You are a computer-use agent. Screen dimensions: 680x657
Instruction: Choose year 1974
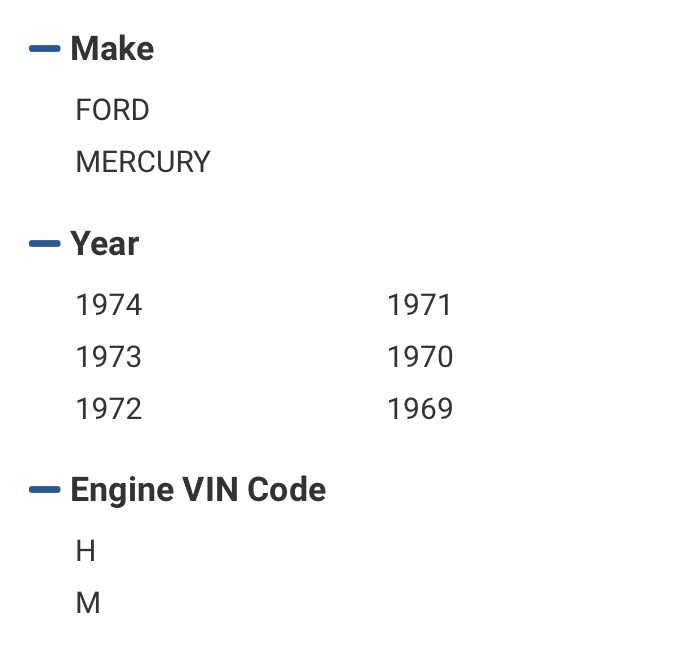109,304
